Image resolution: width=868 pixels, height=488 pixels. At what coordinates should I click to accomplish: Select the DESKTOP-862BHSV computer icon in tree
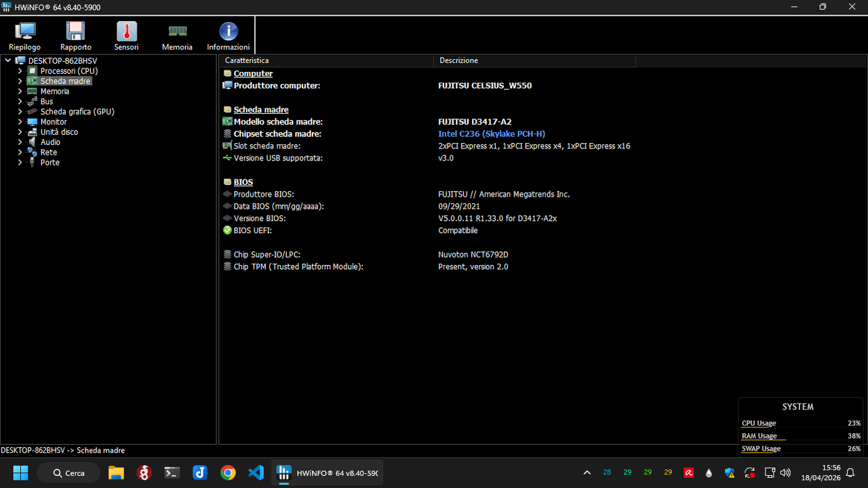(20, 60)
